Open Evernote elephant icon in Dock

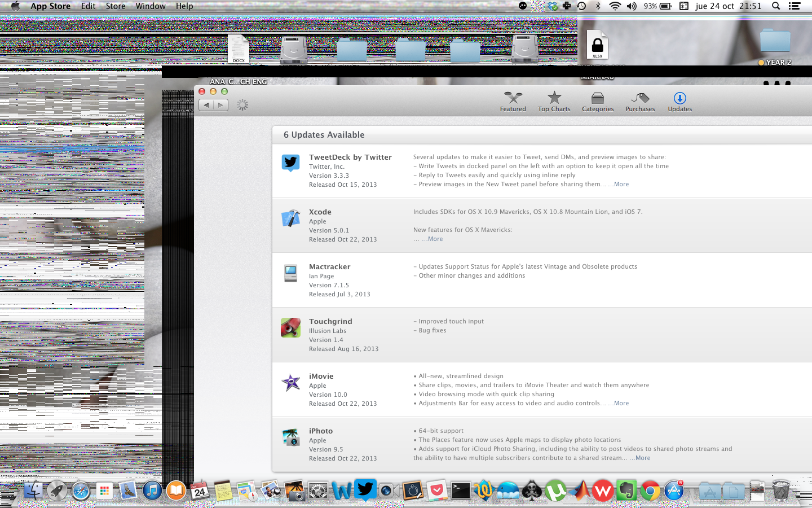626,491
